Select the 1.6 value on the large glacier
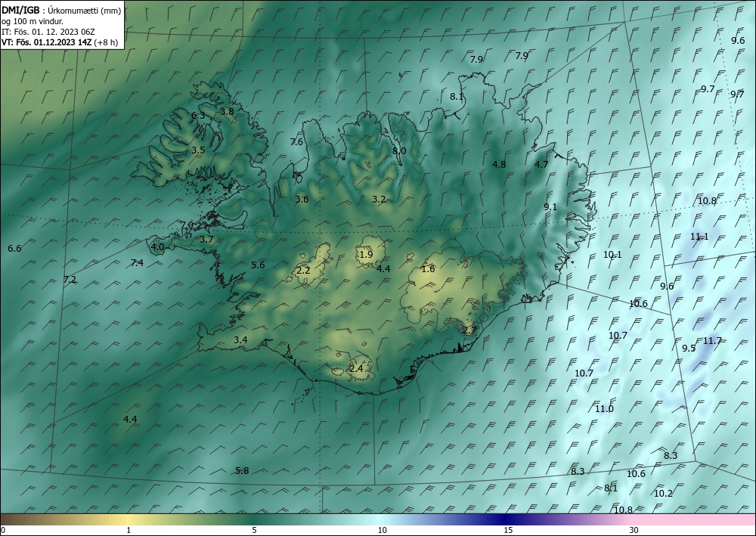The image size is (756, 536). click(x=428, y=269)
